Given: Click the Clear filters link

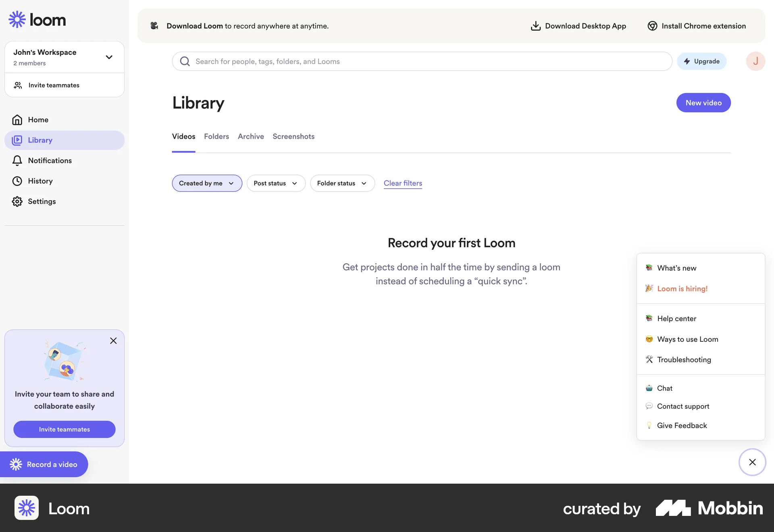Looking at the screenshot, I should coord(403,183).
